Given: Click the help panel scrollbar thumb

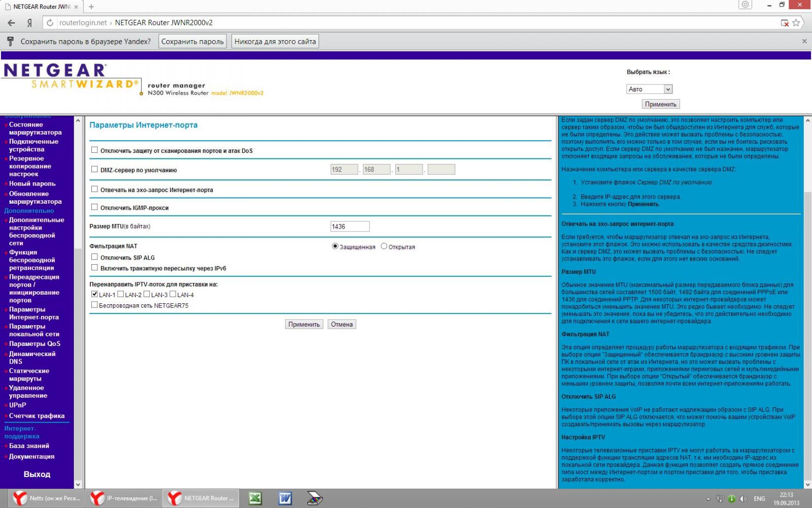Looking at the screenshot, I should 808,335.
